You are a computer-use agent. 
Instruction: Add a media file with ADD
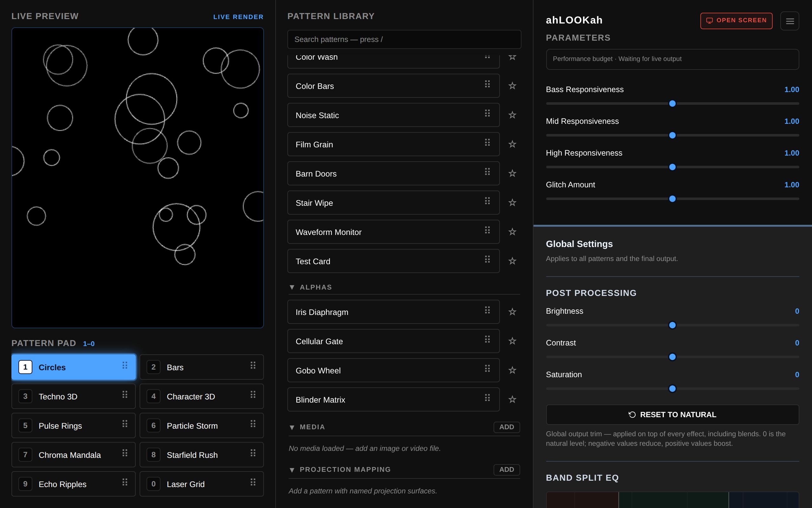click(x=506, y=427)
